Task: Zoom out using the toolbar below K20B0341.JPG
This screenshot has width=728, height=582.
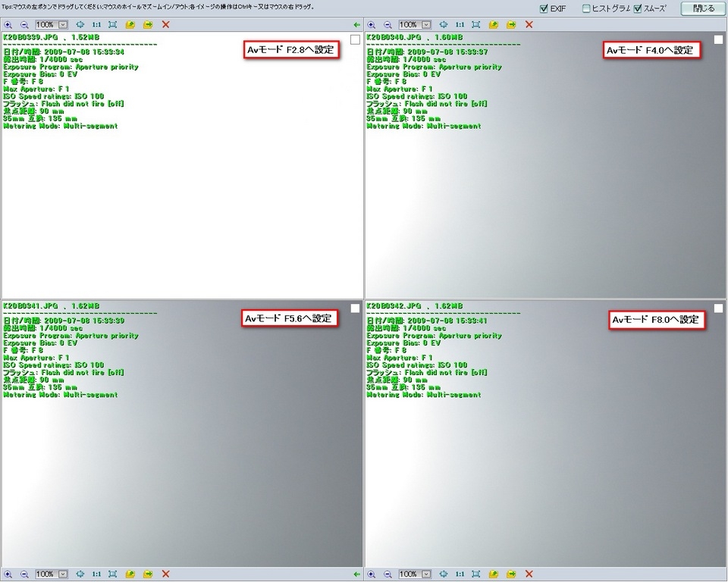Action: coord(24,574)
